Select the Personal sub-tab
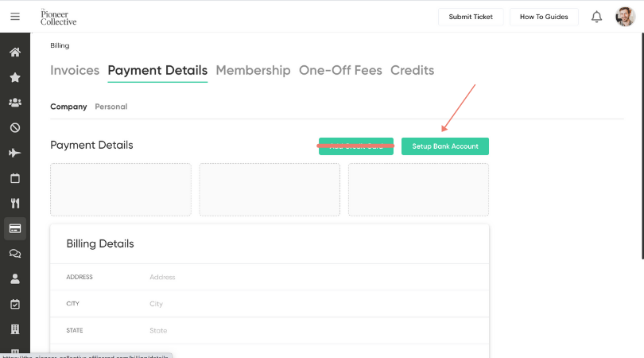Screen dimensions: 644x358 pos(111,107)
